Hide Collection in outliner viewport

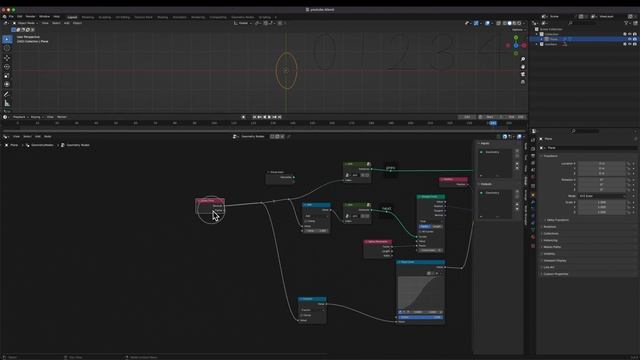[629, 34]
